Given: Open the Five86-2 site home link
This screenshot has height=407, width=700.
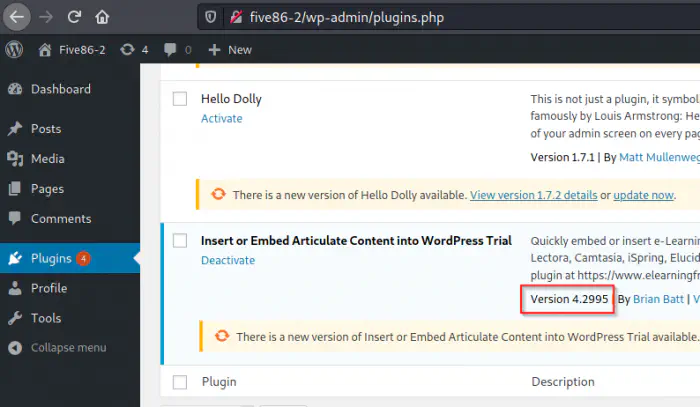Looking at the screenshot, I should [x=72, y=49].
